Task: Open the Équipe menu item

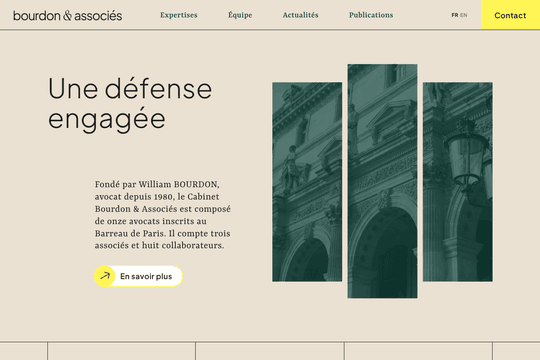Action: (x=240, y=15)
